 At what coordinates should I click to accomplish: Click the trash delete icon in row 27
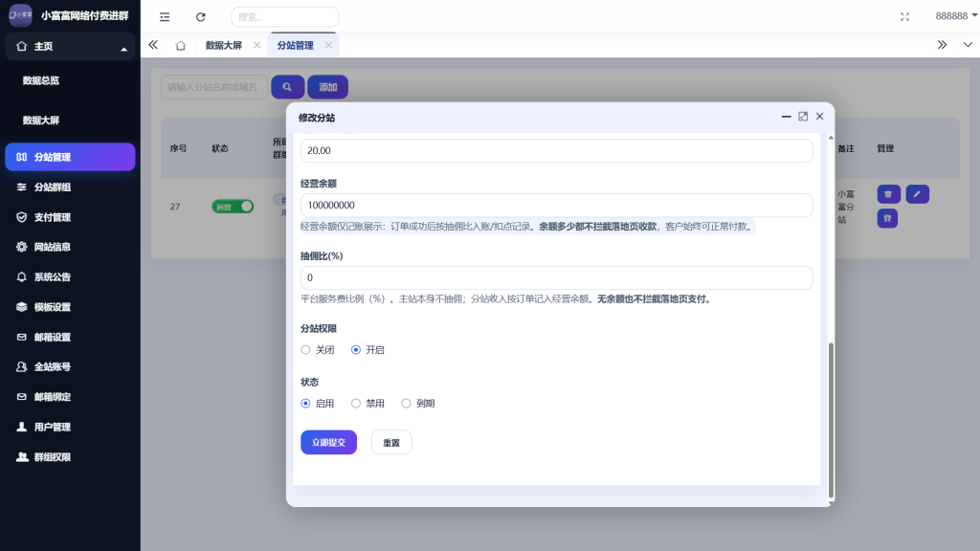[x=888, y=194]
